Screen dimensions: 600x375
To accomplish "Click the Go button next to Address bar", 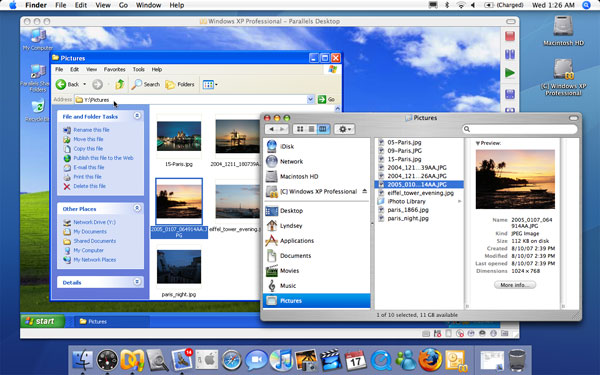I will [x=326, y=99].
